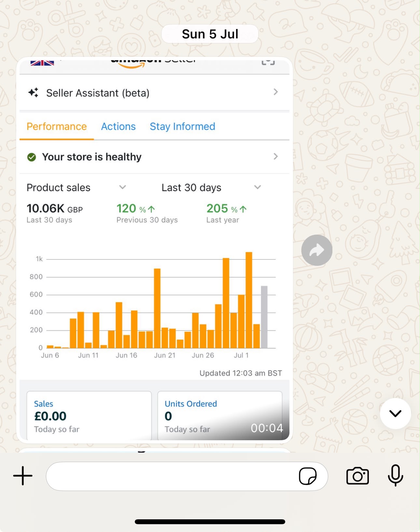Screen dimensions: 420x532
Task: Tap the Jun 21 axis label
Action: [165, 355]
